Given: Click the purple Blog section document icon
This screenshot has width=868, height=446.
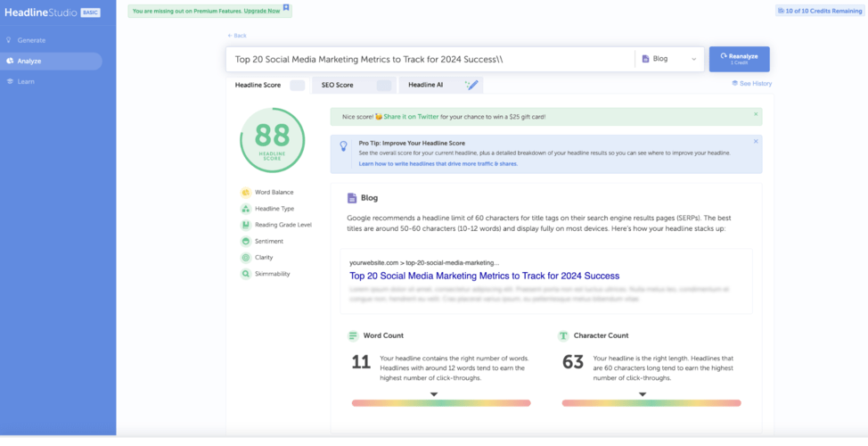Looking at the screenshot, I should tap(352, 198).
